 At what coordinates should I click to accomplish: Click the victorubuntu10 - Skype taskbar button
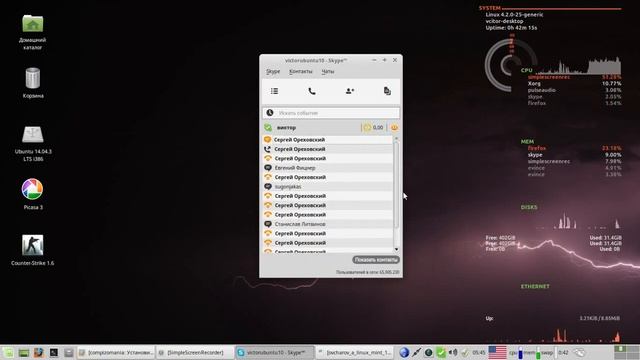click(275, 352)
